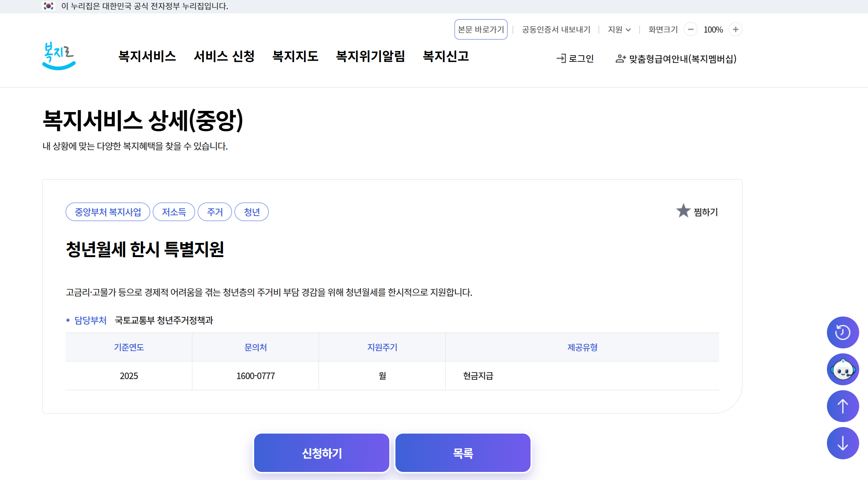The height and width of the screenshot is (480, 868).
Task: Select the 청년 tag
Action: [x=251, y=211]
